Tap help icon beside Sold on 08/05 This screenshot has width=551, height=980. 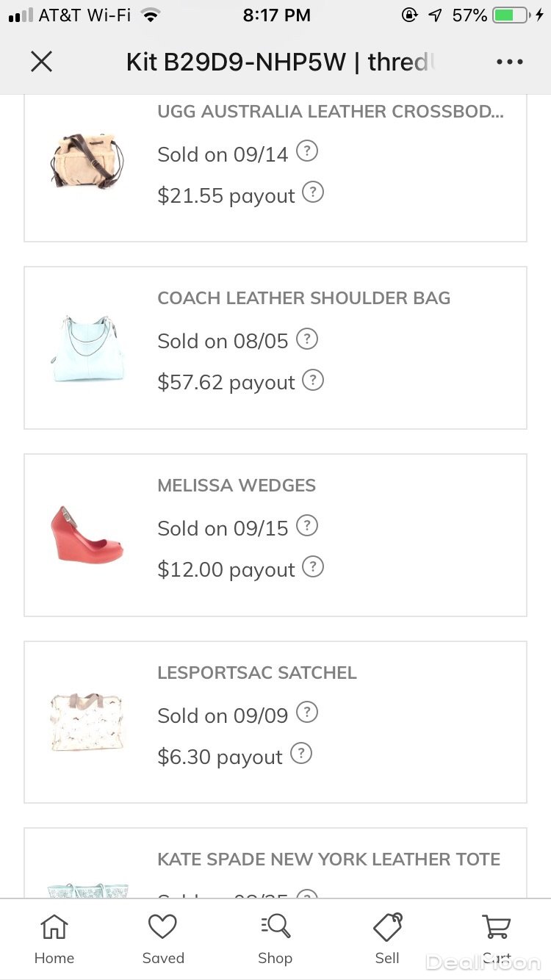tap(307, 339)
